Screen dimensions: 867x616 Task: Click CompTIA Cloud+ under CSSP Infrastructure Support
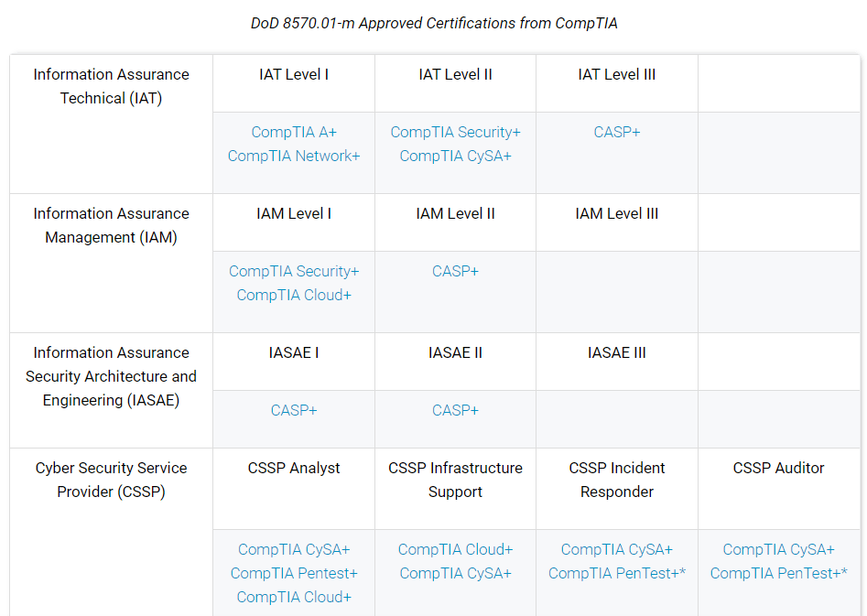pos(455,549)
